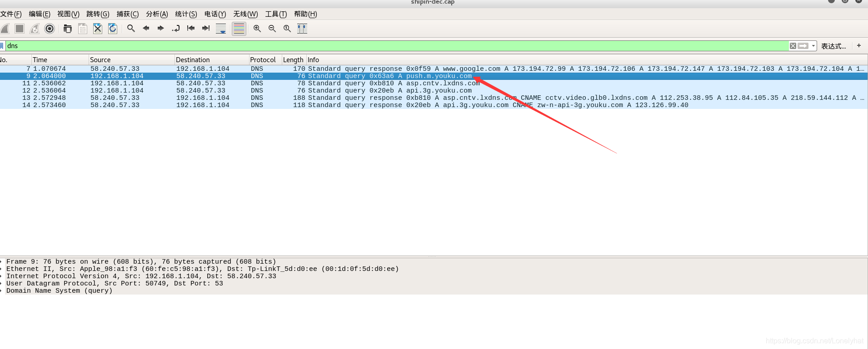Screen dimensions: 868x349
Task: Open the 工具(T) menu
Action: click(x=276, y=14)
